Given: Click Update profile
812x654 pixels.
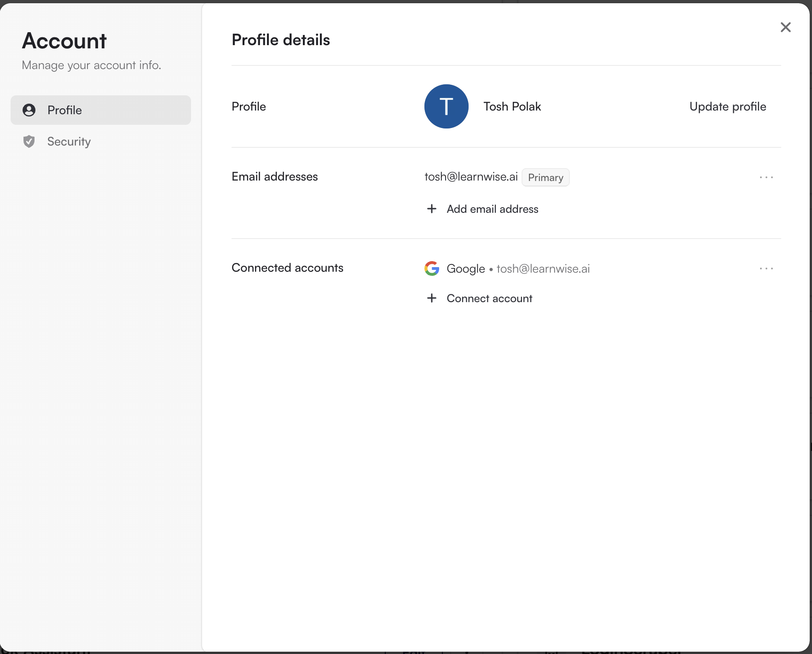Looking at the screenshot, I should [x=728, y=106].
